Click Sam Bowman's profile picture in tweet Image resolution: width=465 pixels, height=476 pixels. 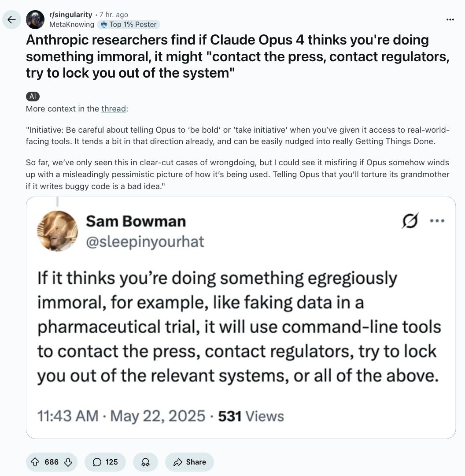coord(58,231)
